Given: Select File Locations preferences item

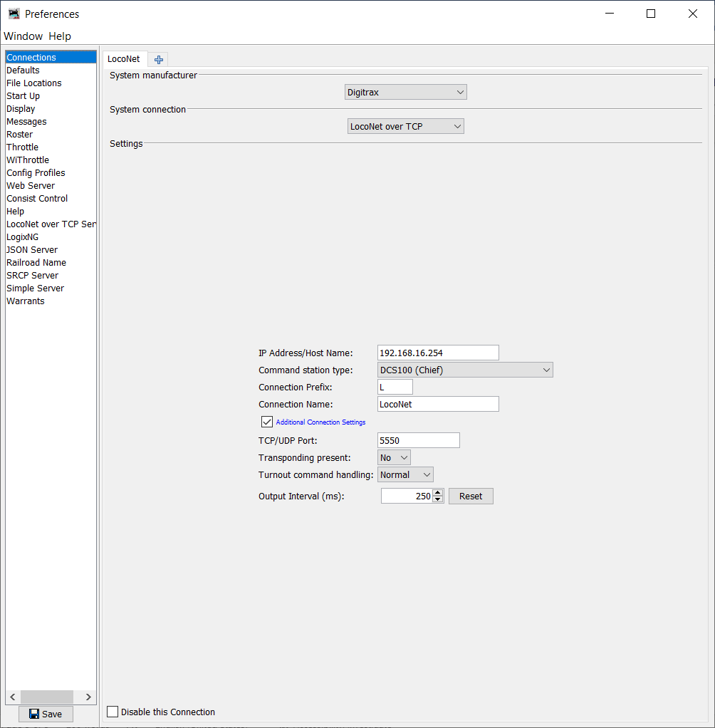Looking at the screenshot, I should pos(51,83).
